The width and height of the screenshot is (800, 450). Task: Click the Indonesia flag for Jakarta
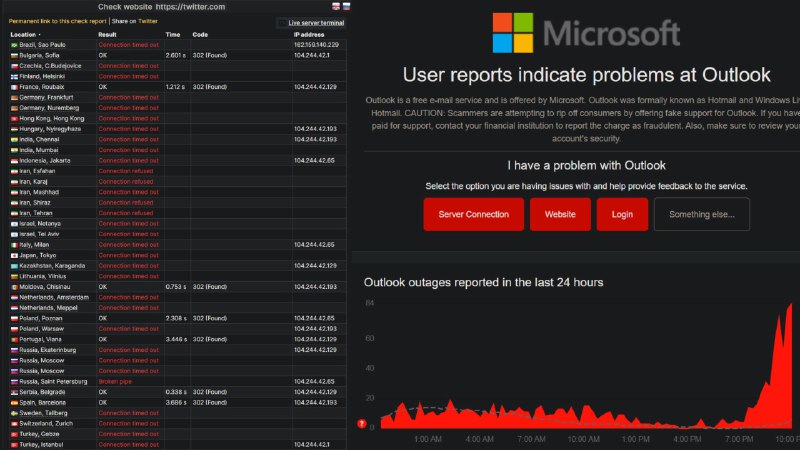pos(14,161)
